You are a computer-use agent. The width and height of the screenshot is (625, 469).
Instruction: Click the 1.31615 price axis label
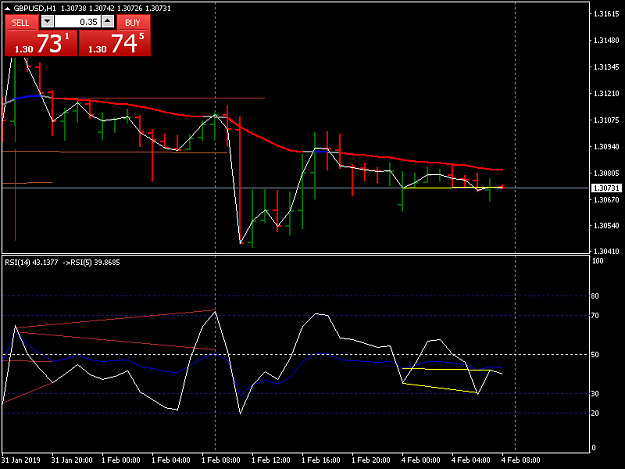coord(606,14)
